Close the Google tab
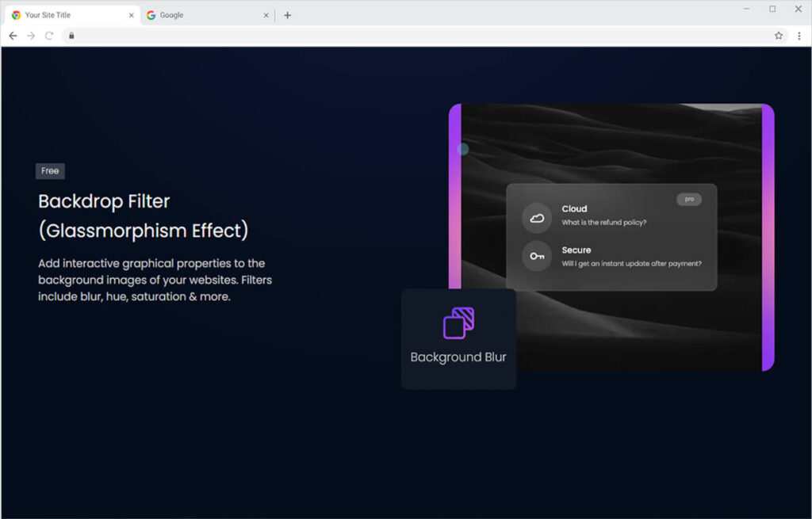The image size is (812, 519). [265, 15]
